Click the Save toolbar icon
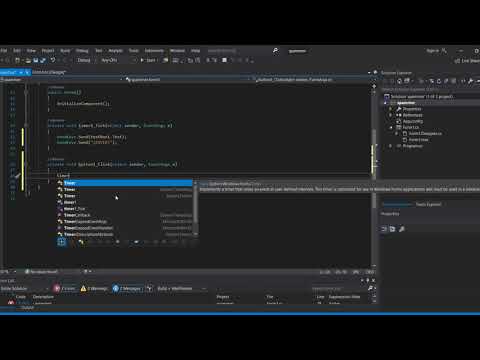Screen dimensions: 480x360 36,60
